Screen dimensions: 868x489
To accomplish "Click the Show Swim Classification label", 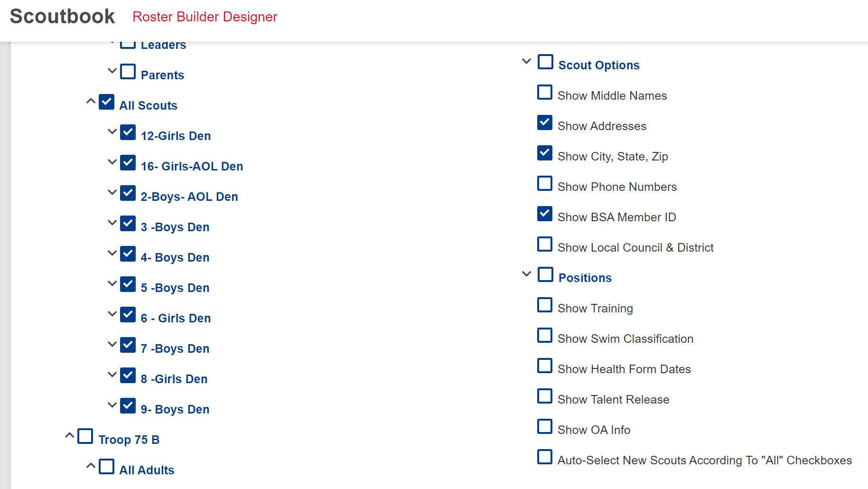I will (x=625, y=339).
